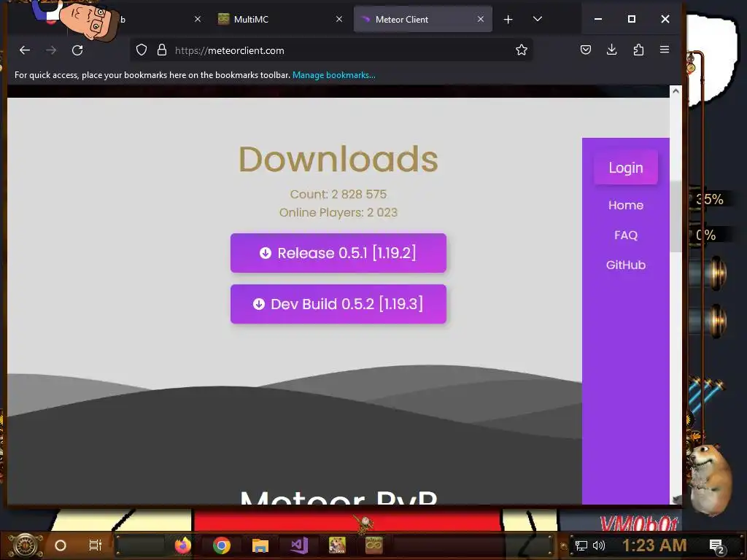Open the Firefox application menu
Screen dimensions: 747x560
(665, 50)
